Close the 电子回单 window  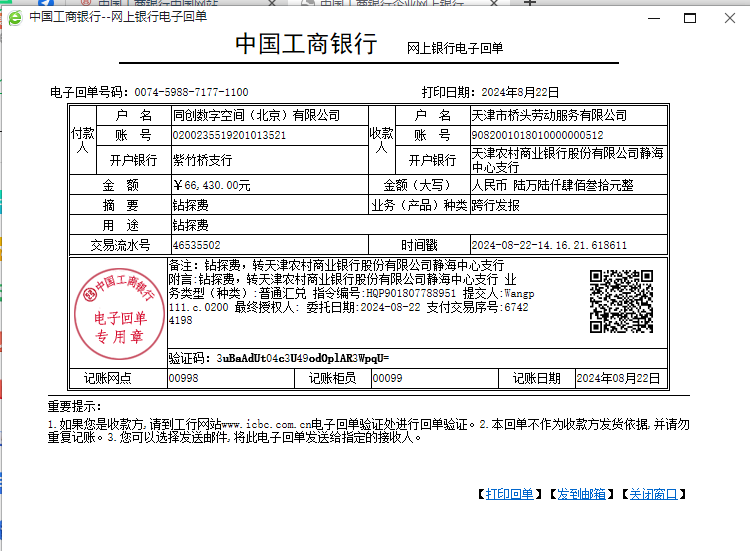[729, 18]
